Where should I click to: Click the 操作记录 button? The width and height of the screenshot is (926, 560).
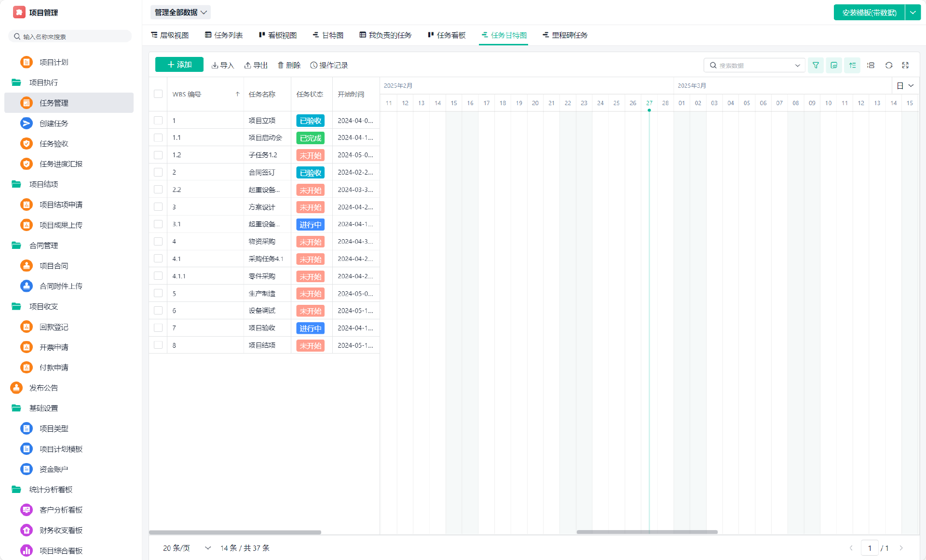coord(329,65)
